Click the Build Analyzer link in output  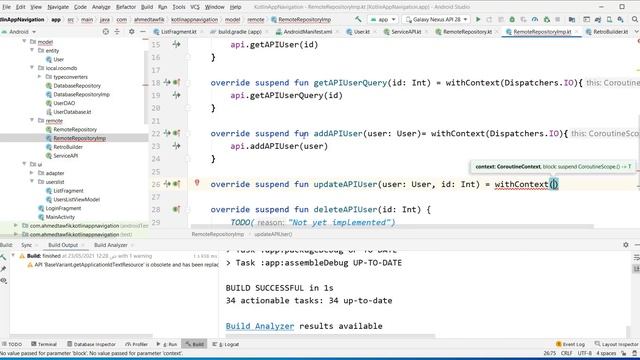(260, 326)
